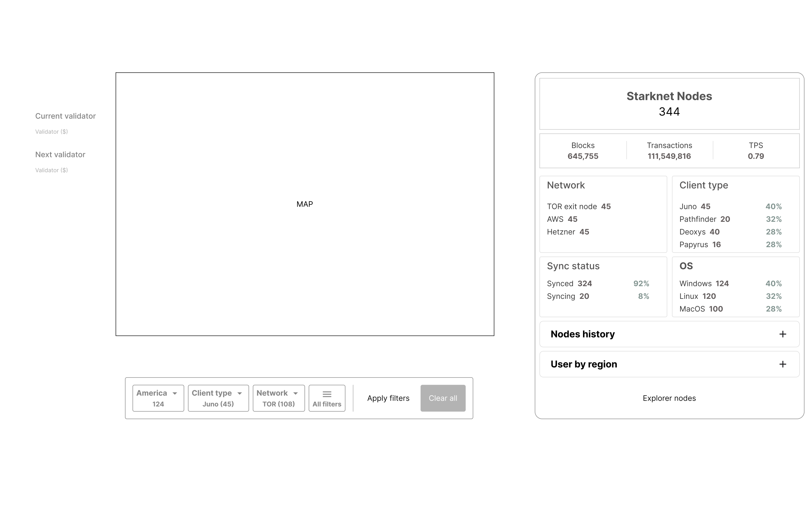Viewport: 812px width, 525px height.
Task: Click the Transactions value 111,549,816
Action: tap(669, 156)
